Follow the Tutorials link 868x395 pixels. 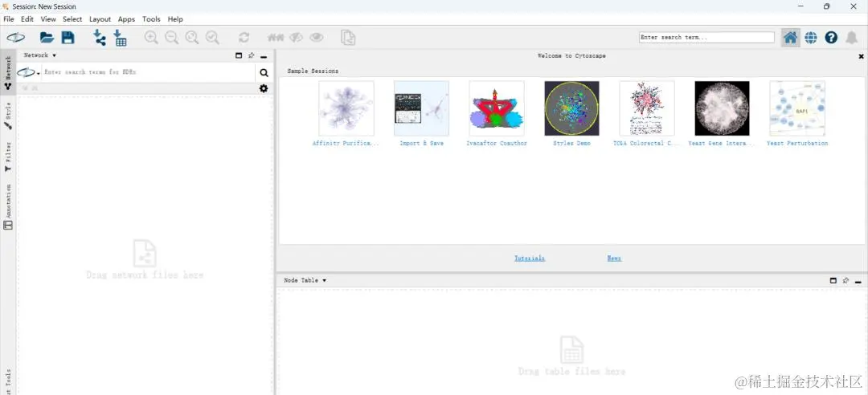pyautogui.click(x=530, y=259)
